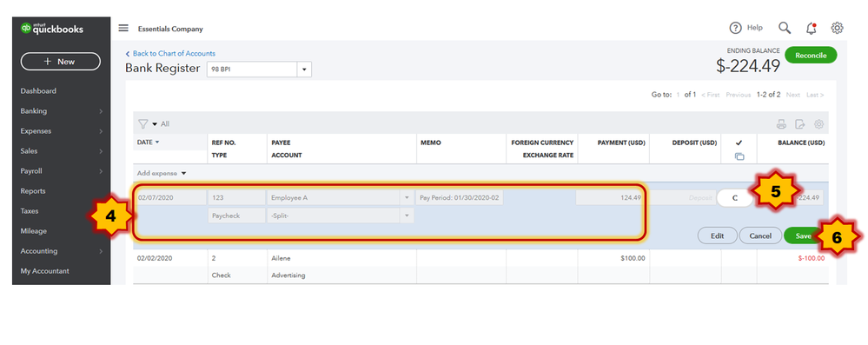Click the MEMO column header
The image size is (868, 345).
point(431,143)
